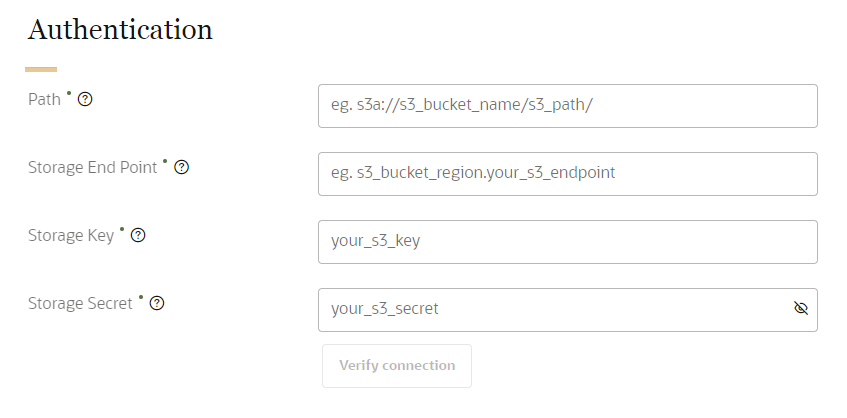Click the required marker after Storage Secret
847x418 pixels.
(x=140, y=299)
